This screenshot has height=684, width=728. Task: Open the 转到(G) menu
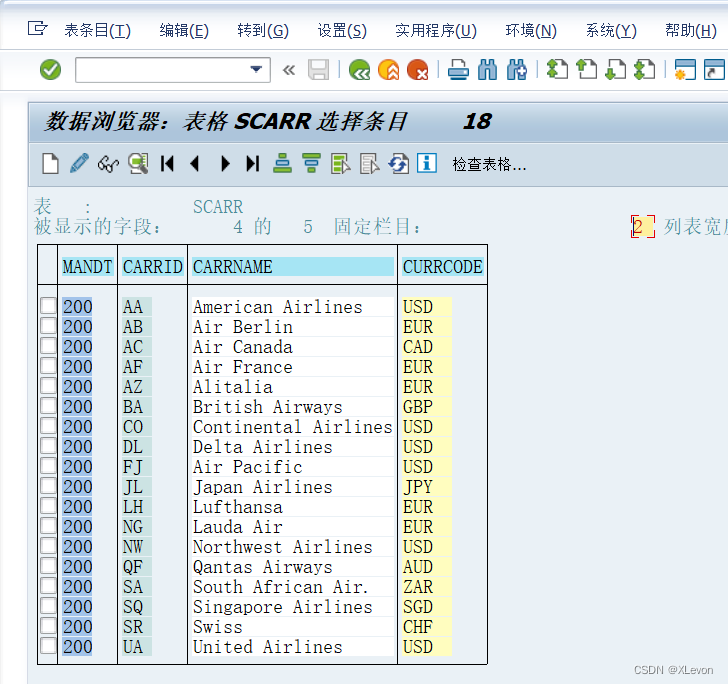[x=263, y=31]
